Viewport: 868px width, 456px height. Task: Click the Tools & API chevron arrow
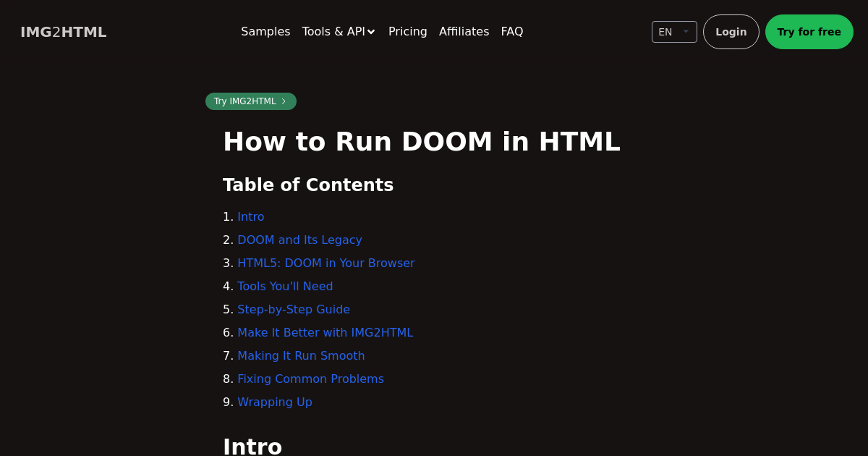click(371, 32)
